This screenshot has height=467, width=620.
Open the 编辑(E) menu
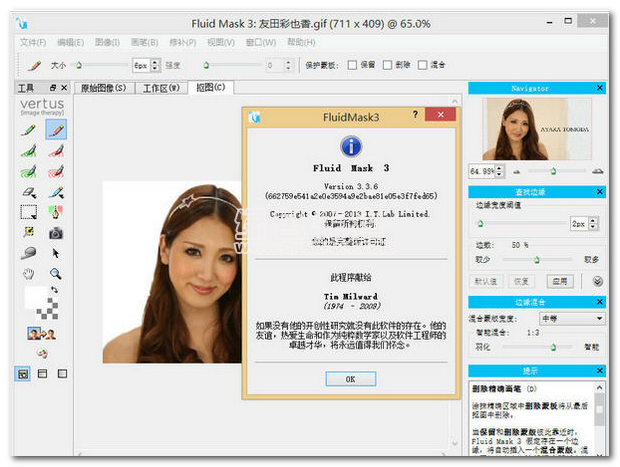pos(70,42)
